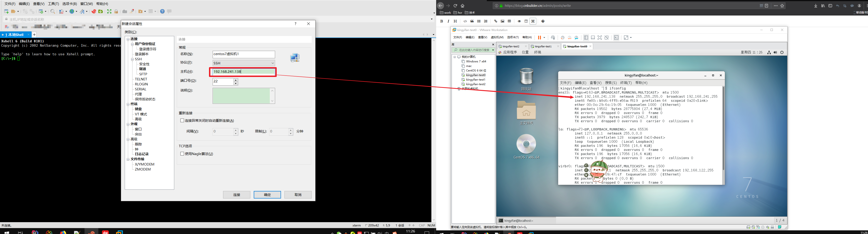This screenshot has width=868, height=234.
Task: Insert heading using the H editor icon
Action: click(x=455, y=21)
